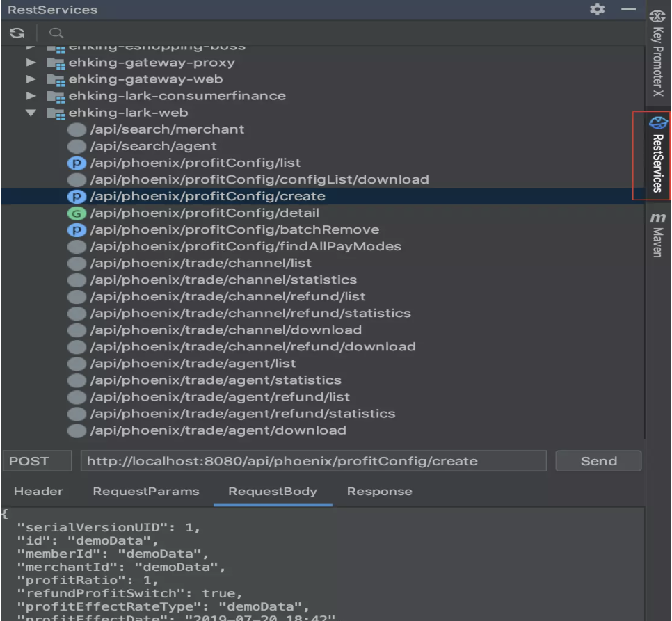Open the POST method selector
Image resolution: width=672 pixels, height=621 pixels.
point(37,461)
